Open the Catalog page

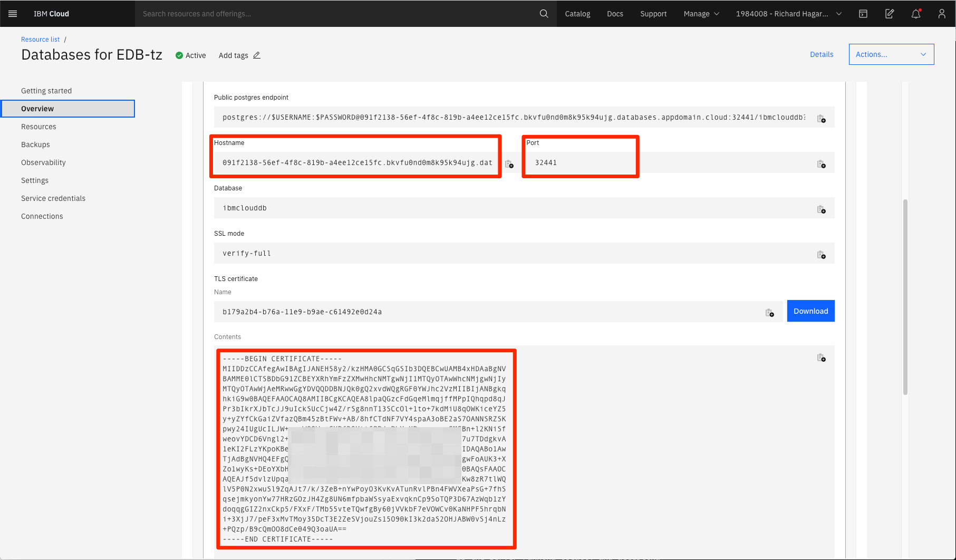[x=577, y=14]
